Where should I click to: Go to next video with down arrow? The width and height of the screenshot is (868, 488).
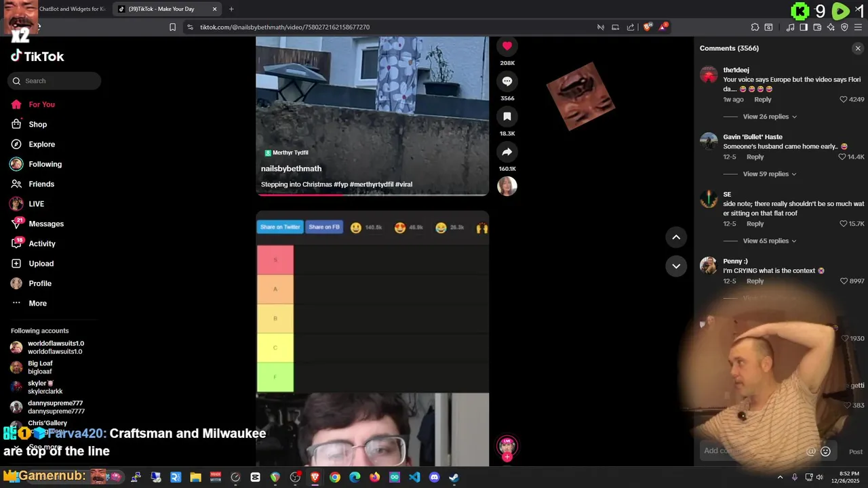(x=676, y=266)
